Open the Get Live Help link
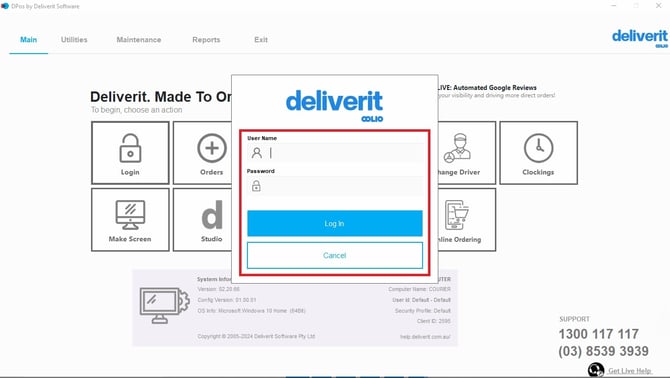 [x=630, y=371]
